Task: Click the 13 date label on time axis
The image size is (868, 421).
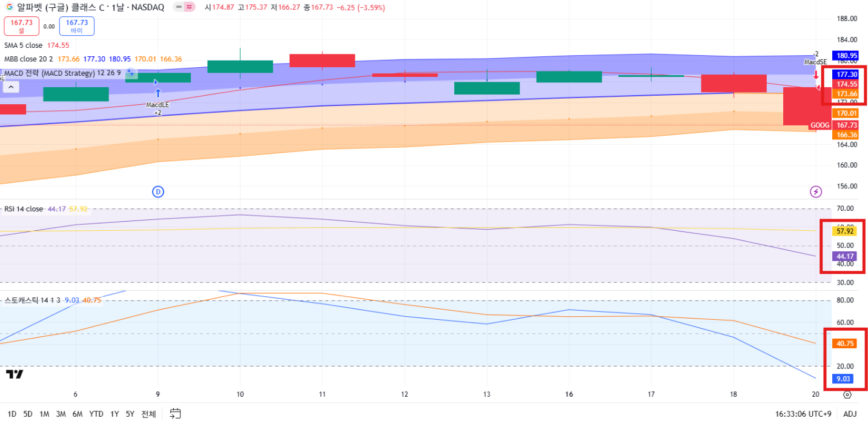Action: [486, 394]
